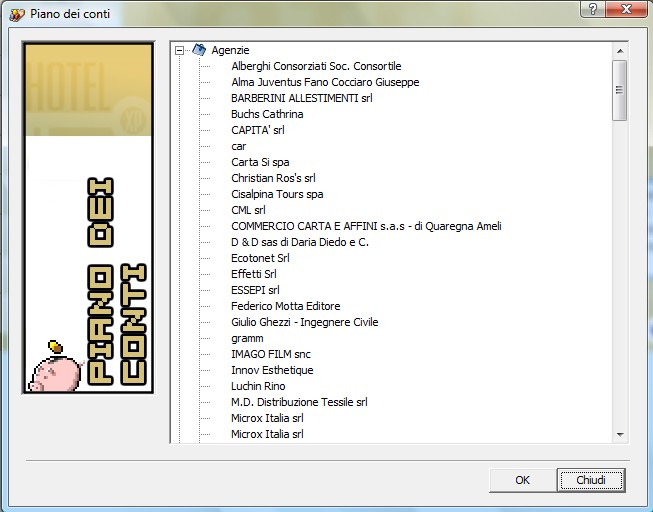Select Buchs Cathrina entry
653x512 pixels.
pyautogui.click(x=267, y=114)
